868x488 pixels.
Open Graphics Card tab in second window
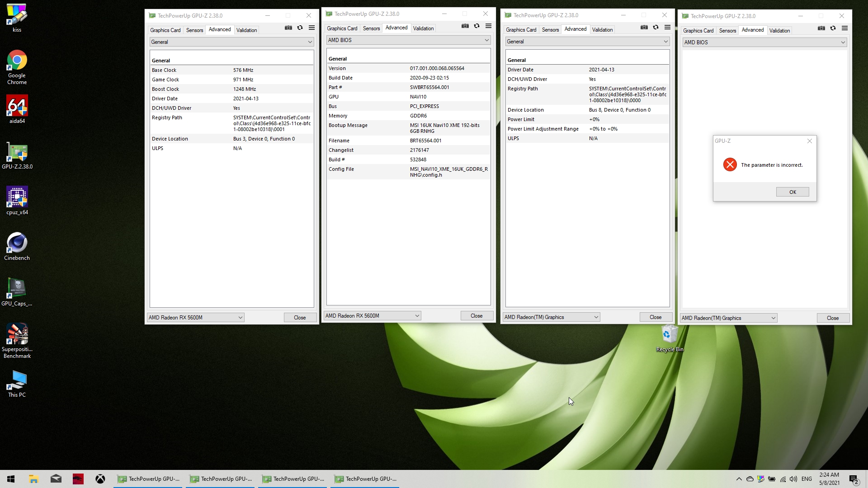pos(342,28)
